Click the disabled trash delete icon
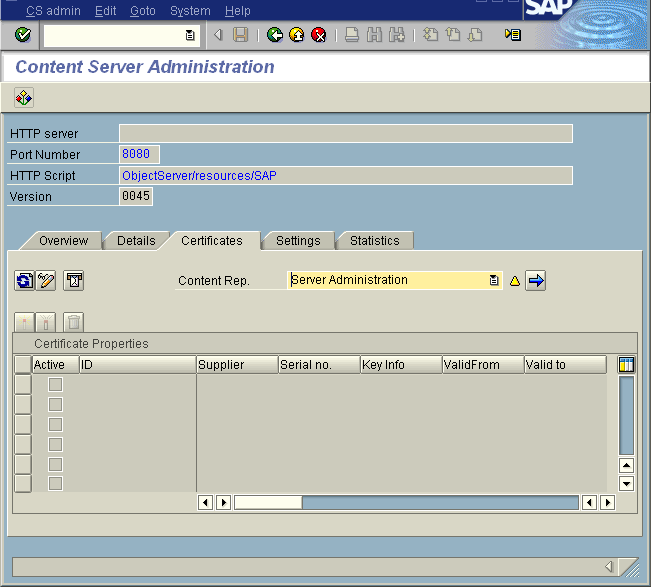 tap(73, 323)
